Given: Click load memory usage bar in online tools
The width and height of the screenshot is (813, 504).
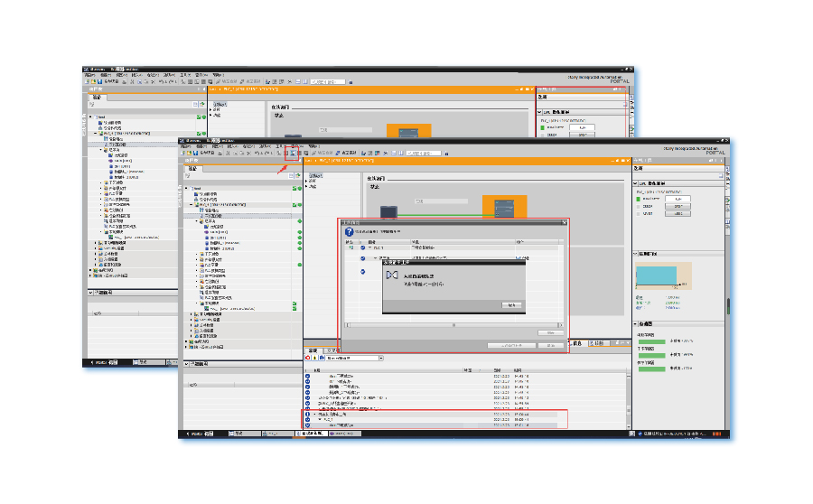Looking at the screenshot, I should 651,341.
